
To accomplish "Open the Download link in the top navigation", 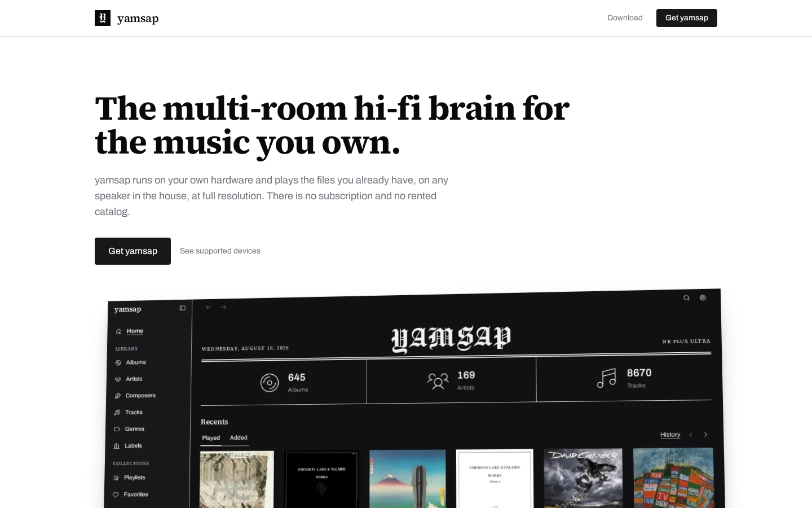I will tap(625, 18).
